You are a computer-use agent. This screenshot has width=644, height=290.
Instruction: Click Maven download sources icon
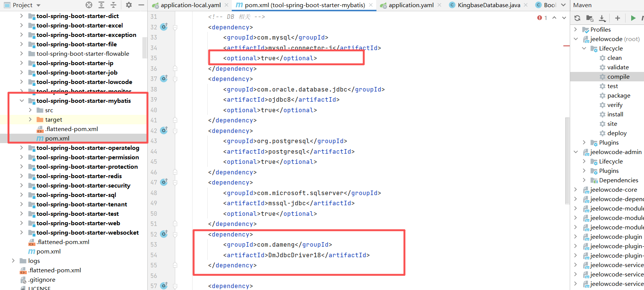(602, 18)
